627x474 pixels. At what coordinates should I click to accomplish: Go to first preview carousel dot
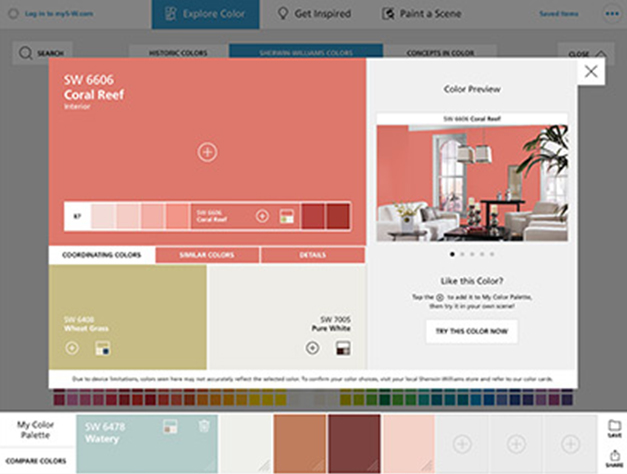(452, 254)
